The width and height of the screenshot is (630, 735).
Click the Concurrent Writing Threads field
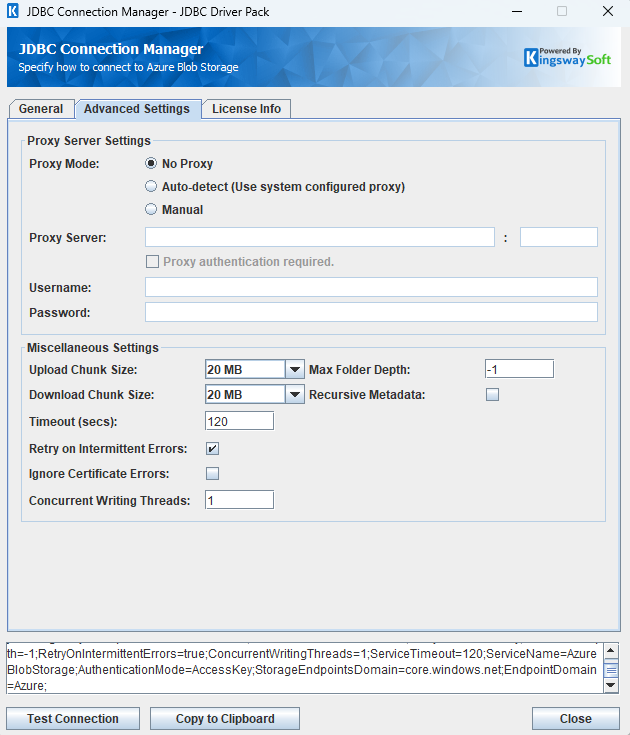click(x=240, y=500)
